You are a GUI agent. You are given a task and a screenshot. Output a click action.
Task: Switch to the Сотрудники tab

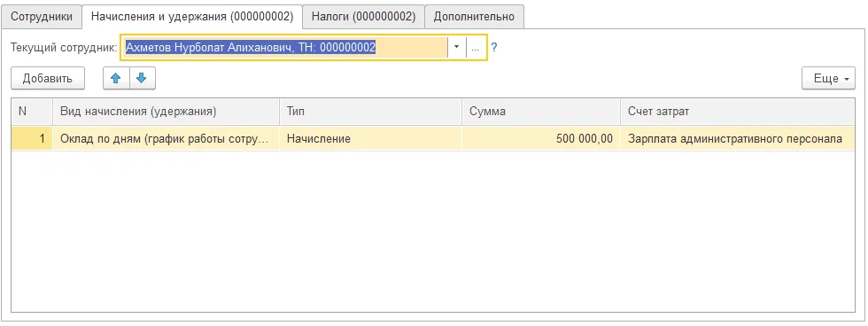tap(42, 17)
